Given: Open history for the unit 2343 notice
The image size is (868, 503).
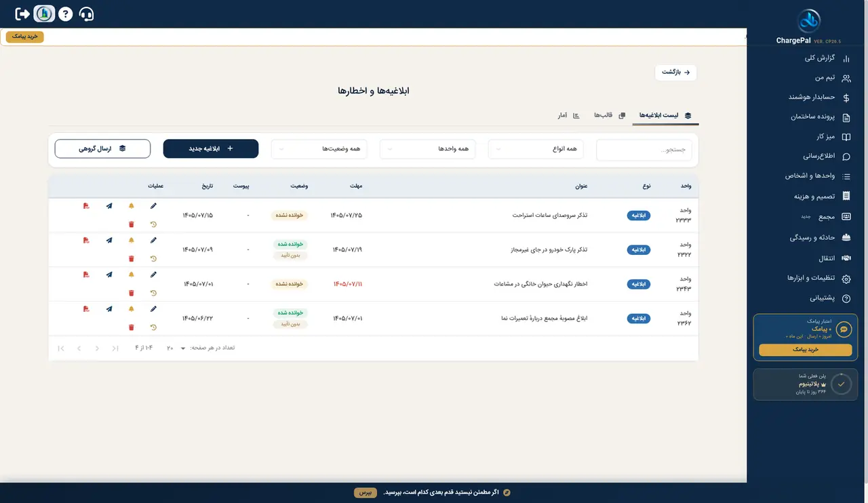Looking at the screenshot, I should 153,294.
